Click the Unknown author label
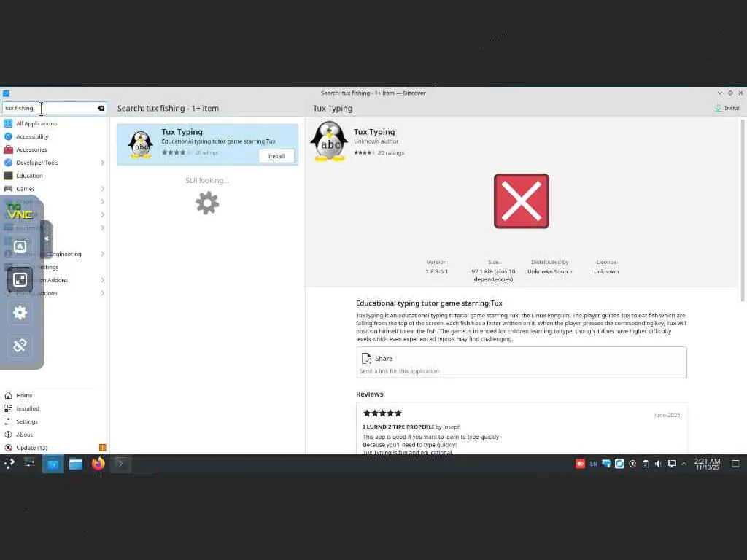 tap(376, 141)
